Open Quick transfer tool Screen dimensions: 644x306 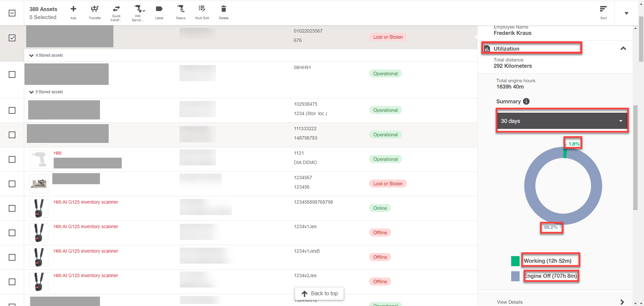tap(116, 9)
